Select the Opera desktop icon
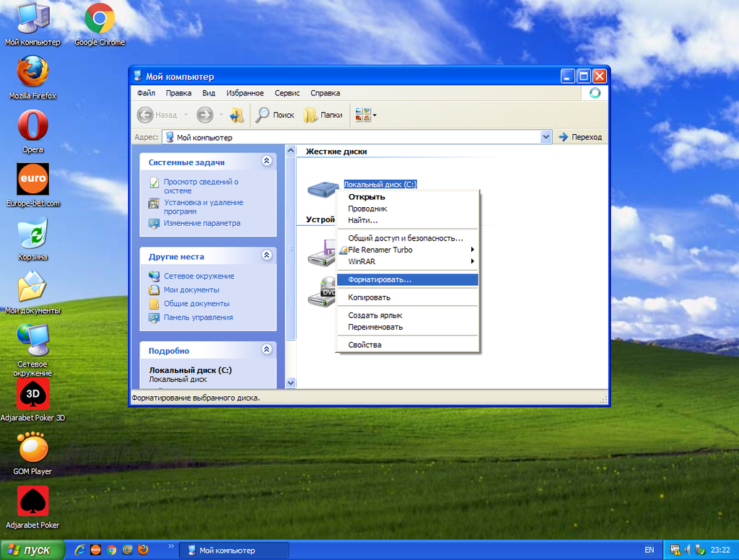The image size is (739, 560). click(32, 131)
